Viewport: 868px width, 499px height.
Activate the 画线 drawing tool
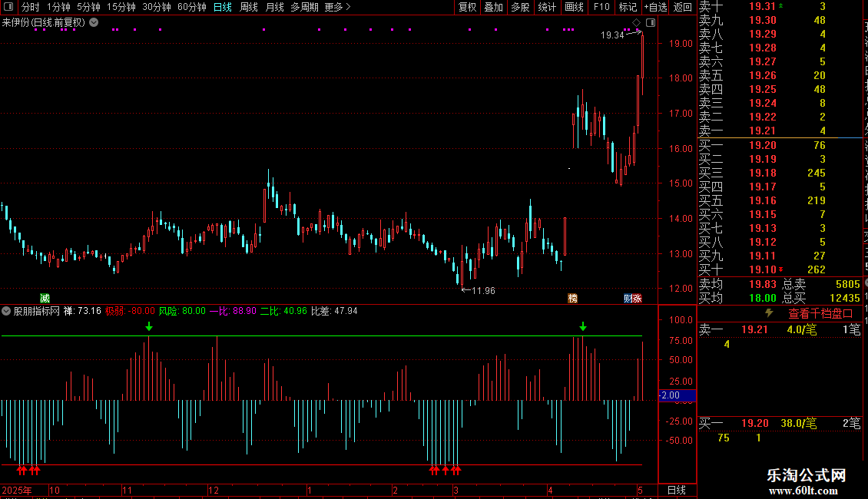tap(574, 7)
